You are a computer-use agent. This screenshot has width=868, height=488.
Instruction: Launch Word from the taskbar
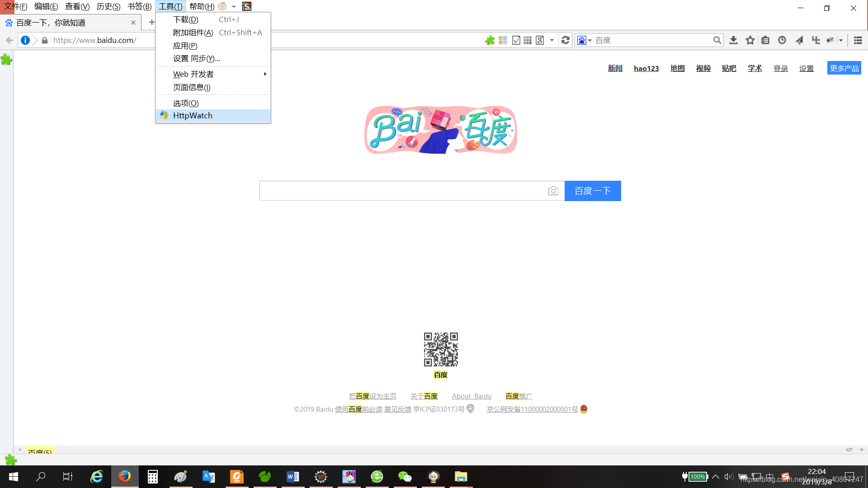[x=292, y=477]
